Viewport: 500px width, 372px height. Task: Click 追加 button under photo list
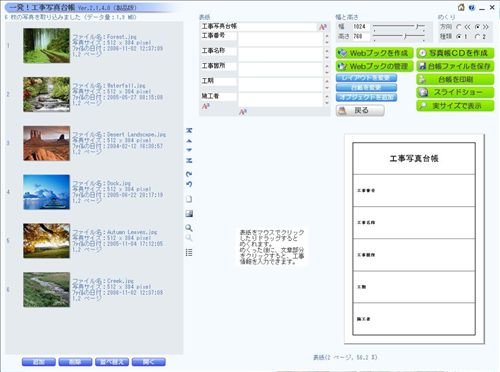coord(39,362)
